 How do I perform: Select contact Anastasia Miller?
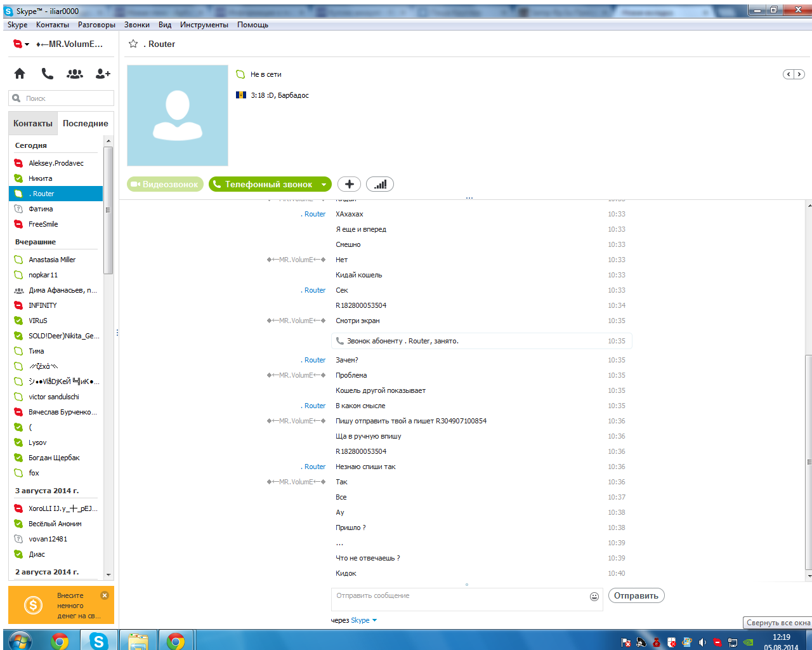(56, 260)
